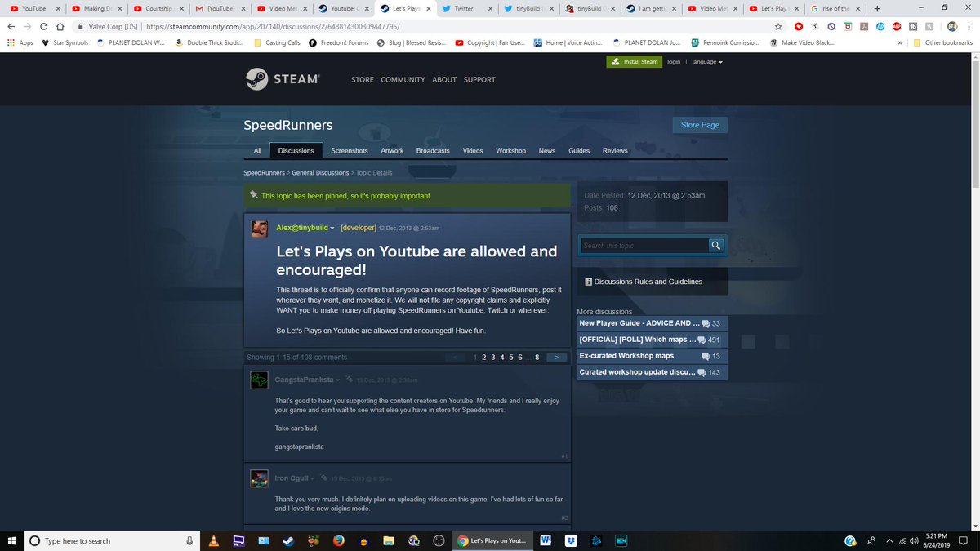Open COMMUNITY menu in Steam header

(403, 79)
